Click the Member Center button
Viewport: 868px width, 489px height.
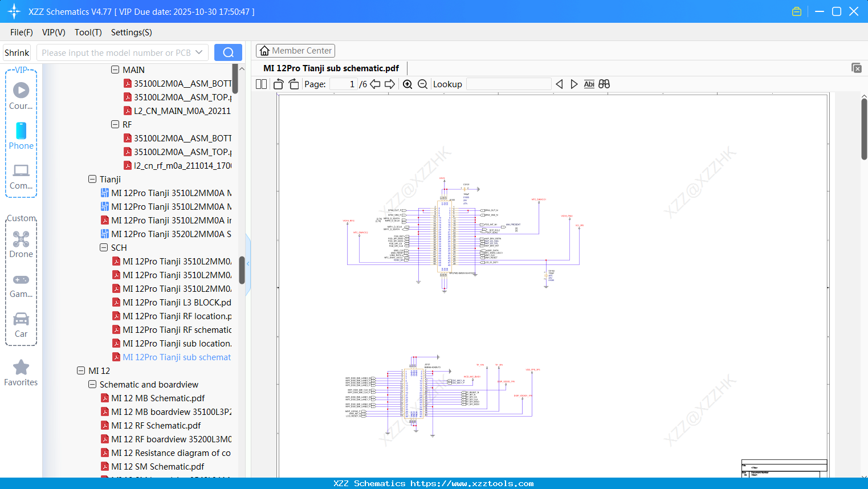click(295, 50)
